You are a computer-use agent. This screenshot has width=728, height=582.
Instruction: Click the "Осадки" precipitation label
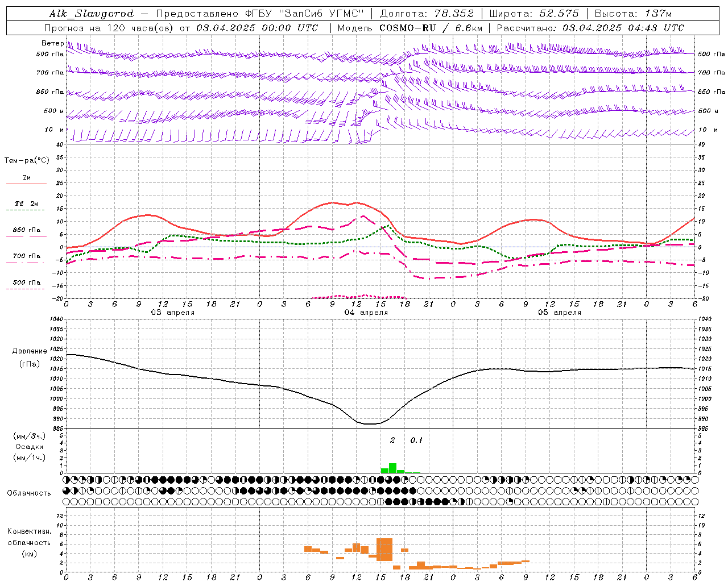click(x=30, y=447)
